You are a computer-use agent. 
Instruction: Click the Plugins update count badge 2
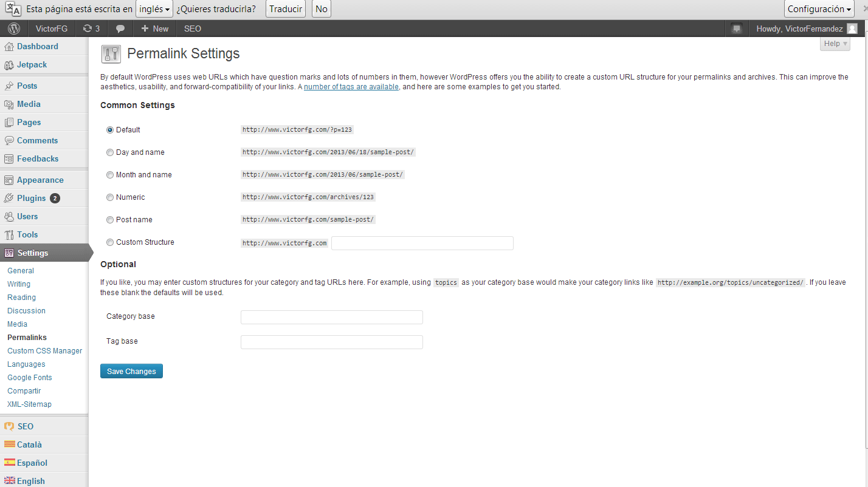point(55,199)
